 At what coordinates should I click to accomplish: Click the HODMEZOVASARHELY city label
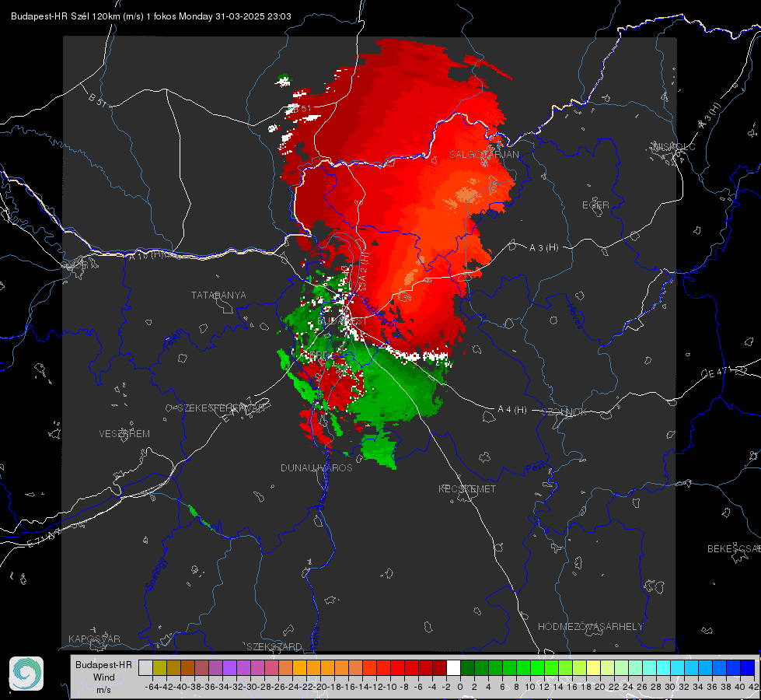pyautogui.click(x=590, y=627)
